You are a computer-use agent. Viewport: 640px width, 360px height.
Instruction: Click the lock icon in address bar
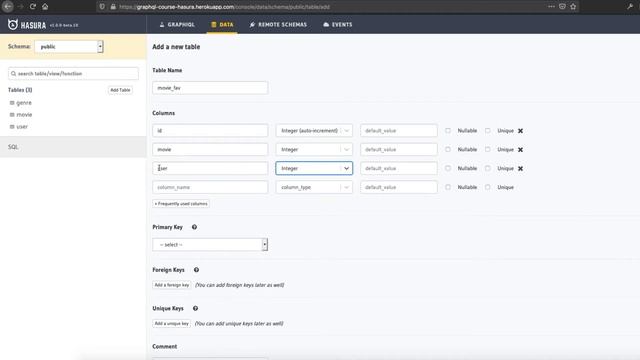(113, 7)
